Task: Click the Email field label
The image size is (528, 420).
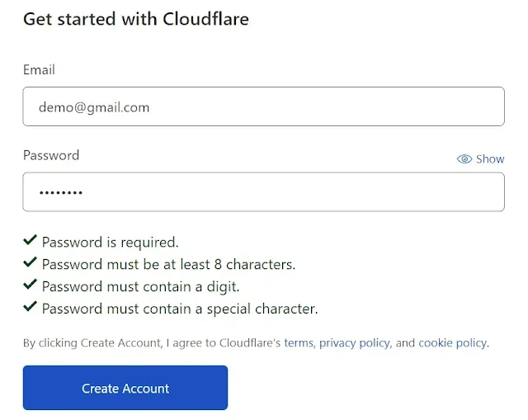Action: [39, 69]
